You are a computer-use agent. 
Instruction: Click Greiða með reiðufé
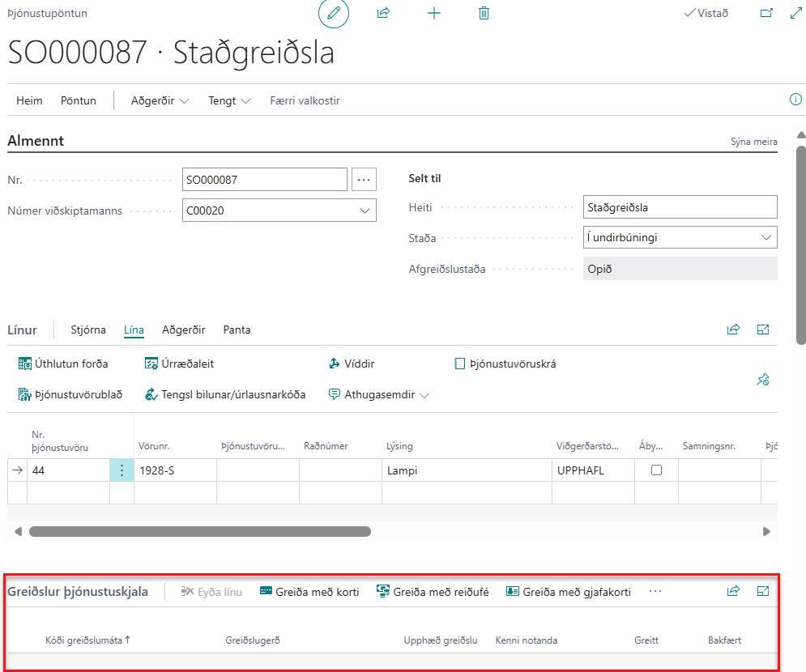[433, 592]
